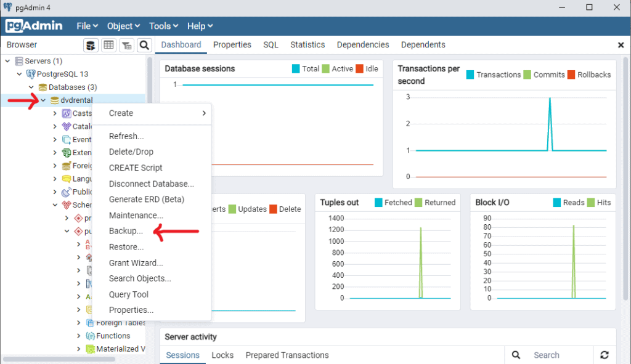Choose Restore from the context menu
The width and height of the screenshot is (631, 364).
(126, 246)
